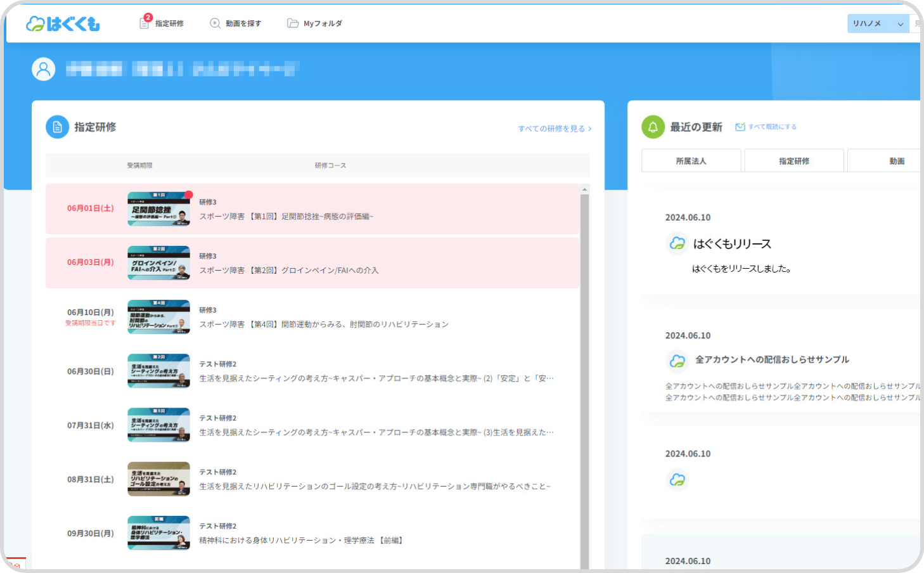Open thumbnail for 精神科 身体リハビリ video
The width and height of the screenshot is (924, 573).
click(x=158, y=533)
